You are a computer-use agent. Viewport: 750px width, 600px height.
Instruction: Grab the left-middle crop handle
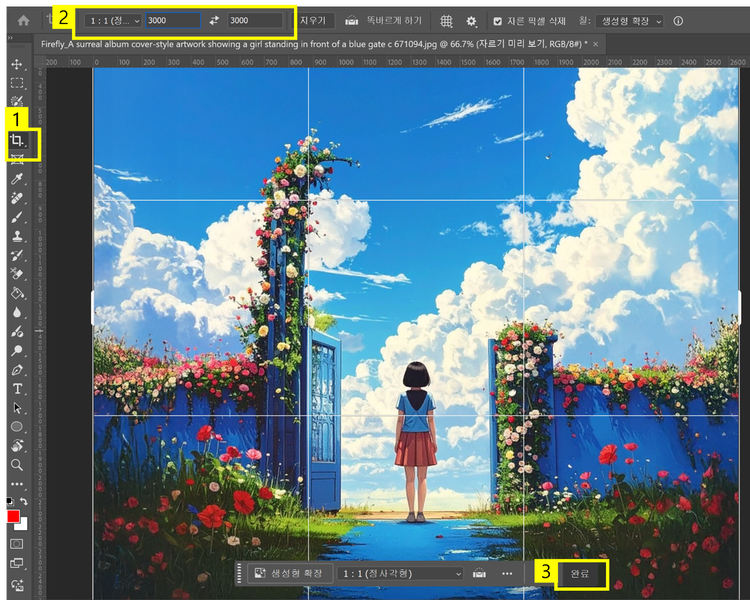click(x=93, y=309)
